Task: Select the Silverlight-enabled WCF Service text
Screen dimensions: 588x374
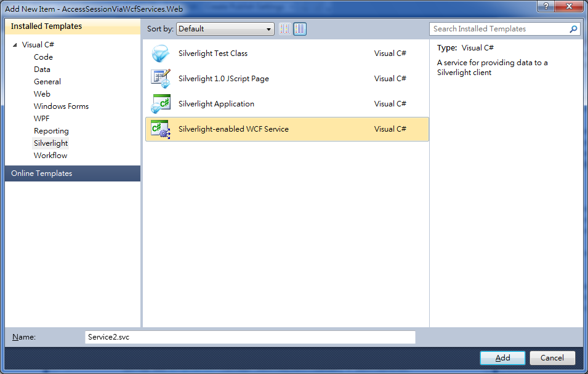Action: click(x=233, y=129)
